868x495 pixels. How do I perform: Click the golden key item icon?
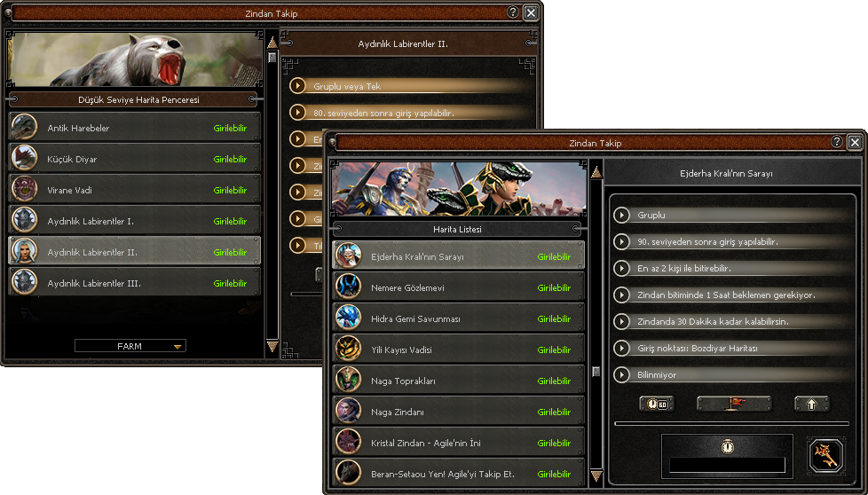(x=825, y=456)
